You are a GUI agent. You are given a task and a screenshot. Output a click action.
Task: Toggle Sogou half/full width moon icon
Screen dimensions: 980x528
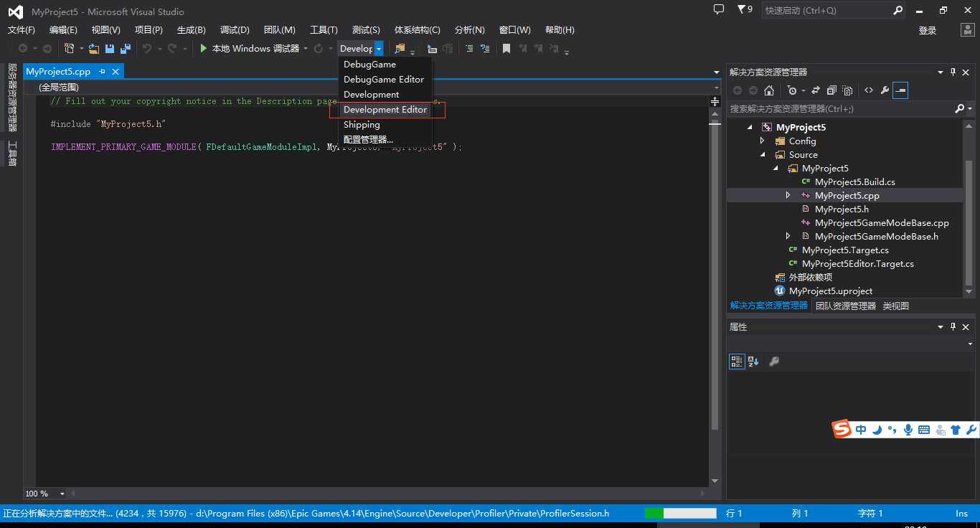coord(877,430)
